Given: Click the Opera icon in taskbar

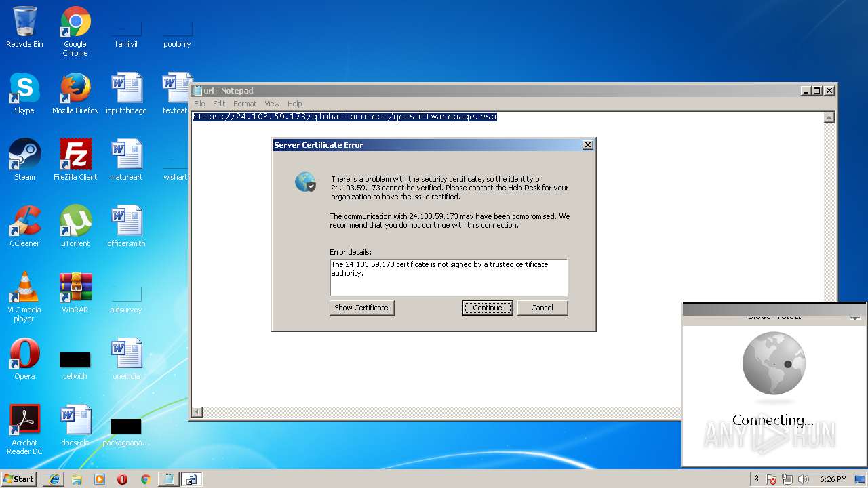Looking at the screenshot, I should click(122, 479).
